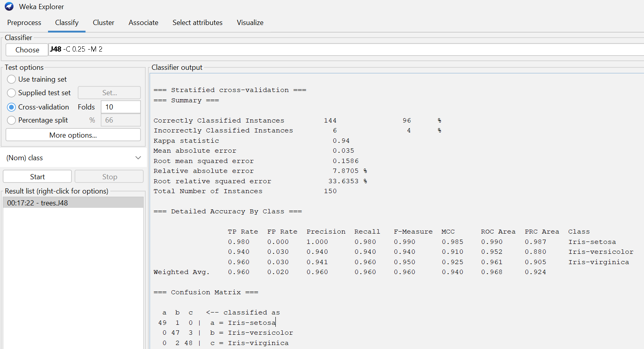Click the Mean absolute error line

coord(254,151)
